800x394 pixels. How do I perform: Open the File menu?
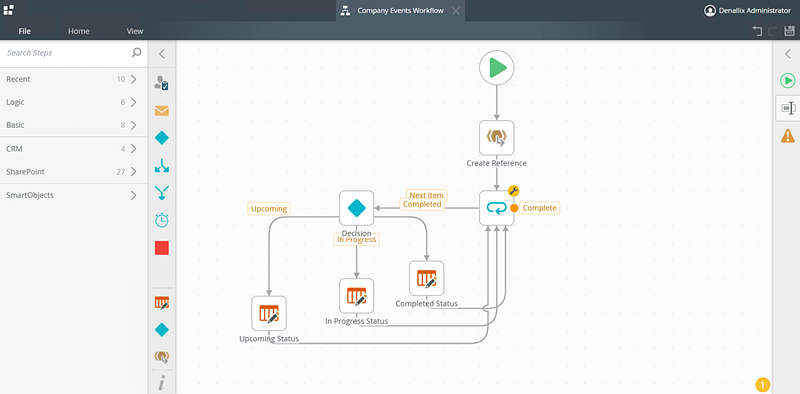tap(24, 31)
